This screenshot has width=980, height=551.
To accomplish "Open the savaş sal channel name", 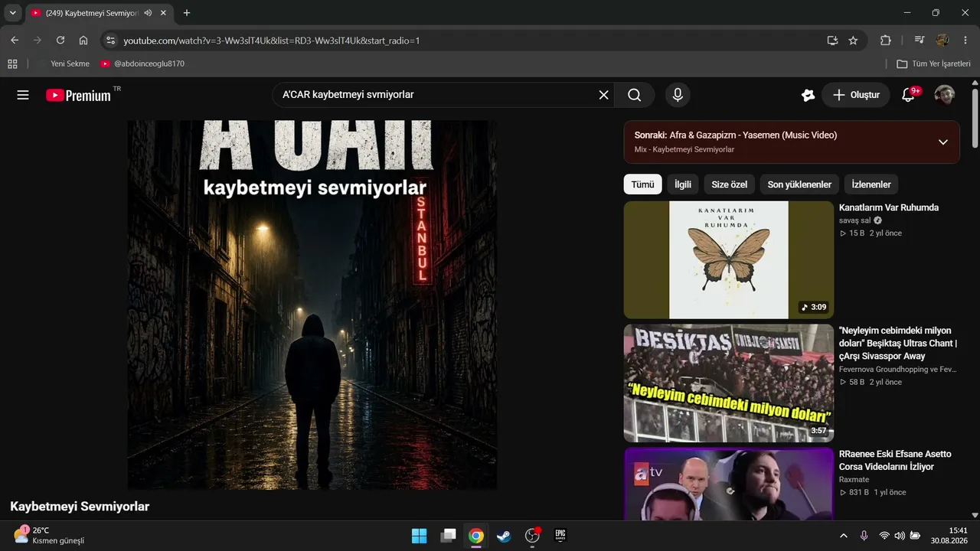I will 854,220.
